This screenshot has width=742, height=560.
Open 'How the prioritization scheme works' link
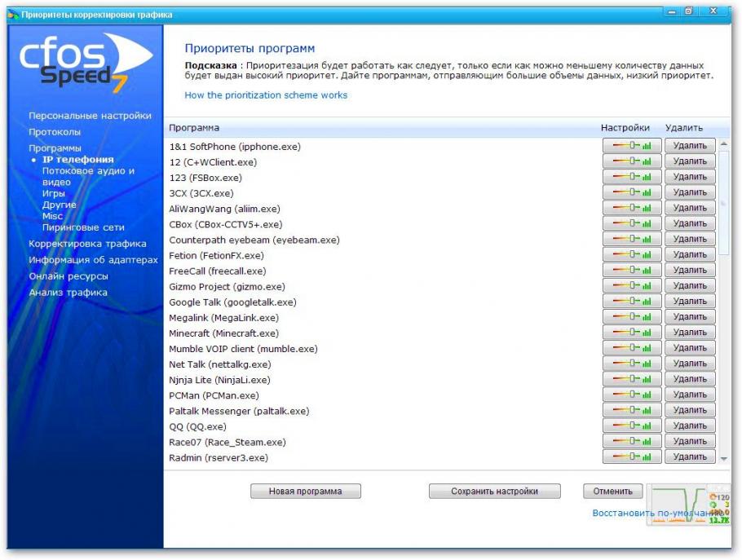click(266, 95)
